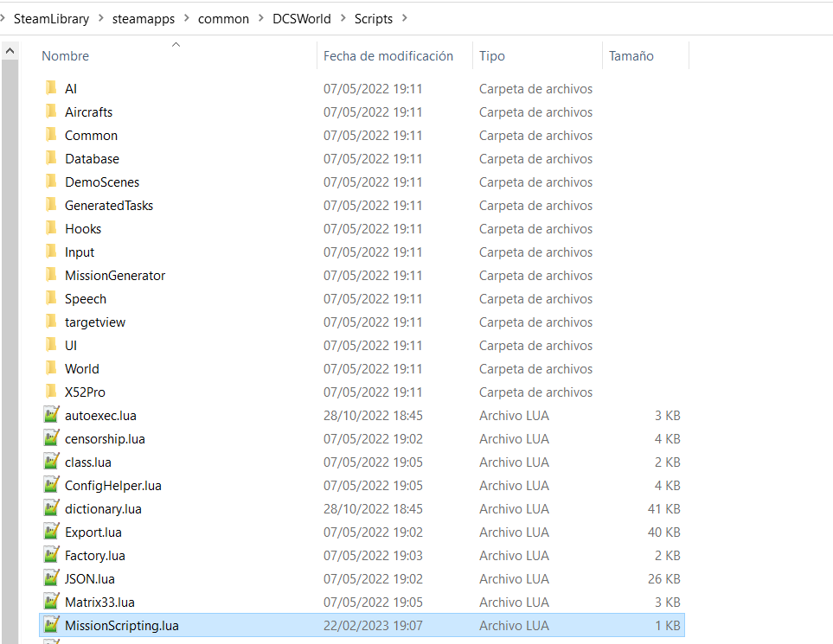The height and width of the screenshot is (644, 833).
Task: Select the autoexec.lua file name
Action: point(100,416)
